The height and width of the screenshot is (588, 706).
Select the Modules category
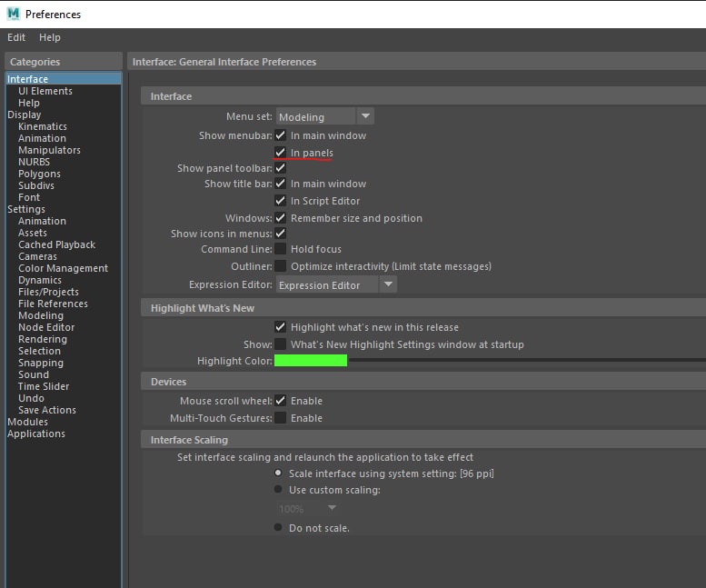coord(27,422)
